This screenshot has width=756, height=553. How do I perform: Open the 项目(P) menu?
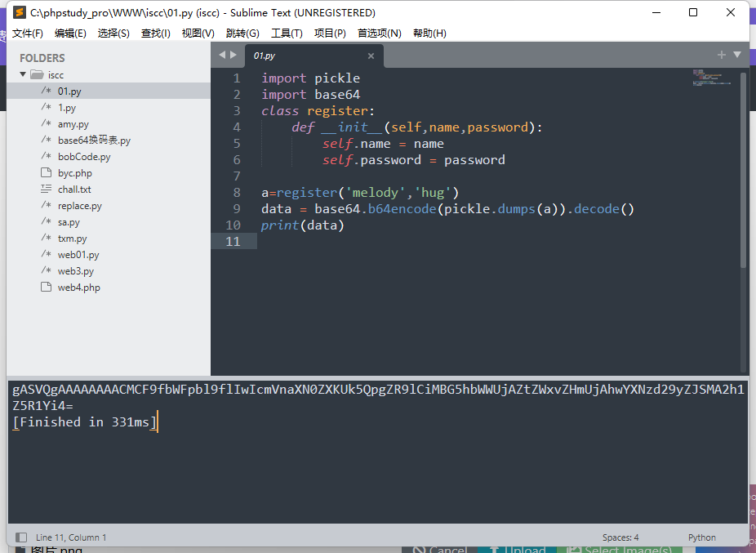point(331,33)
